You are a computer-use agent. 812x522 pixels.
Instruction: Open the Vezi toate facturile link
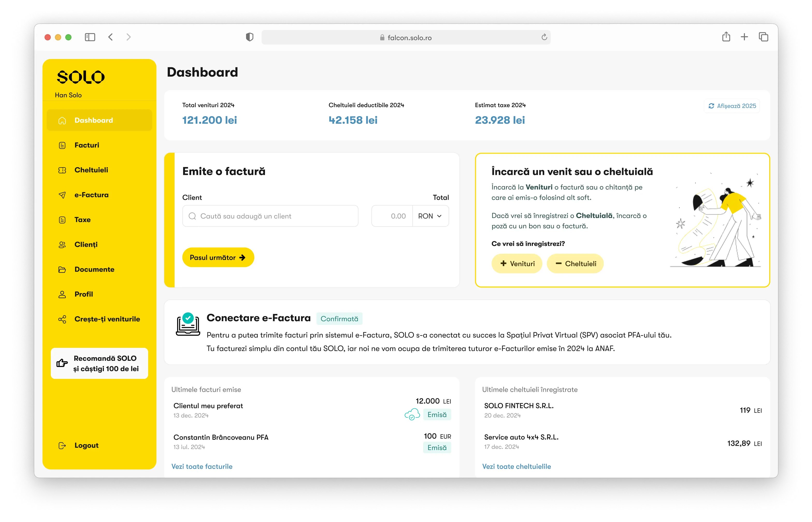(202, 467)
